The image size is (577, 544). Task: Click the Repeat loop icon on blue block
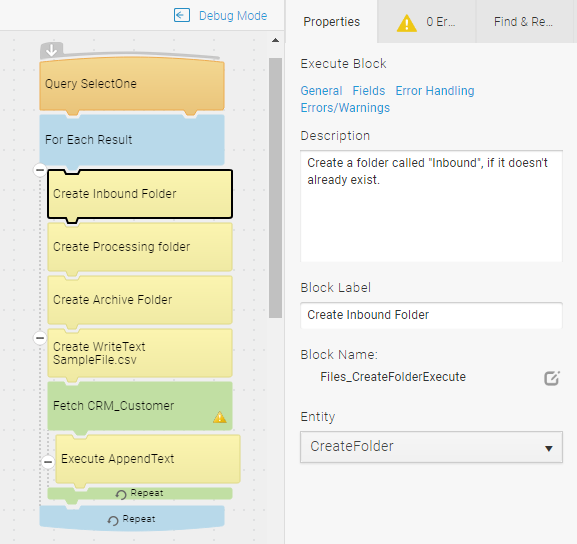[x=113, y=520]
